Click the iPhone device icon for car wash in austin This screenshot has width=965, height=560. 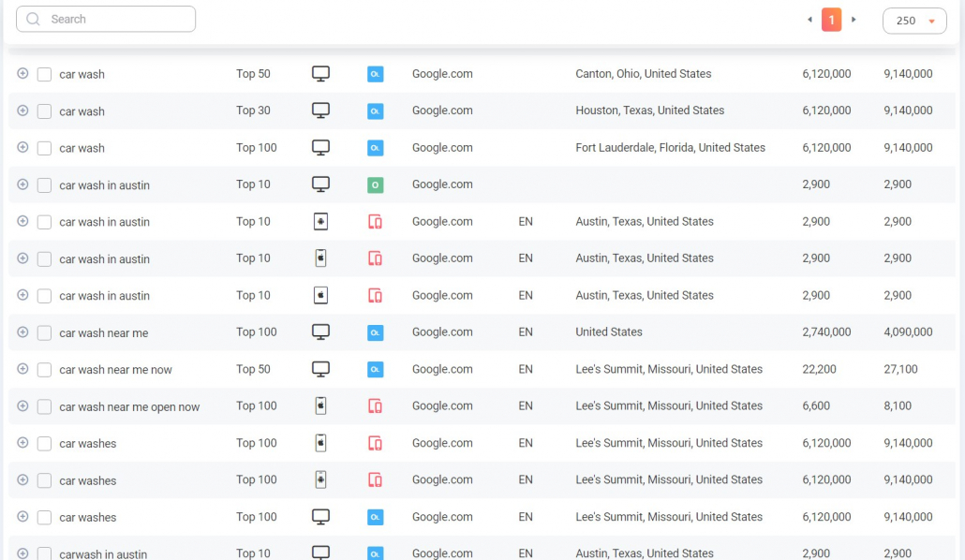tap(320, 258)
